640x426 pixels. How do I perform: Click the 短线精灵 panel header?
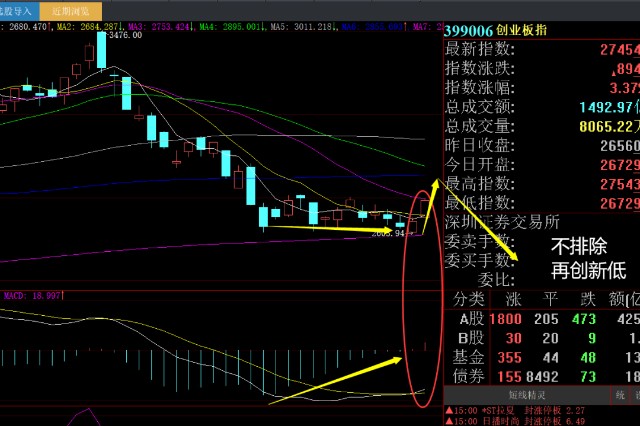tap(527, 395)
